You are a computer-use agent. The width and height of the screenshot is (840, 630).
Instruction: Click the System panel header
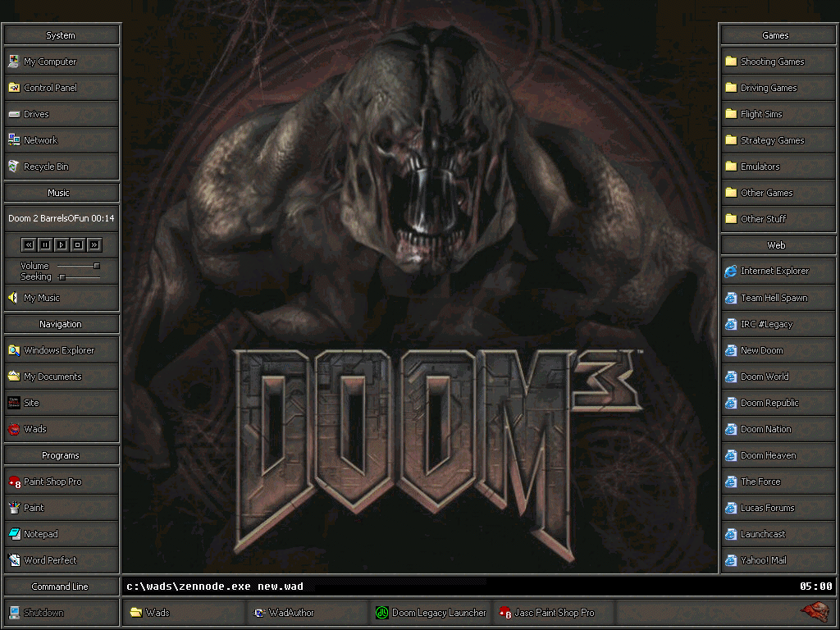pos(62,35)
